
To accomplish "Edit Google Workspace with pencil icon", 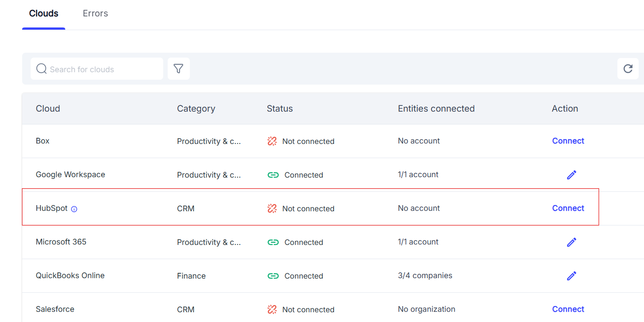I will click(x=572, y=175).
